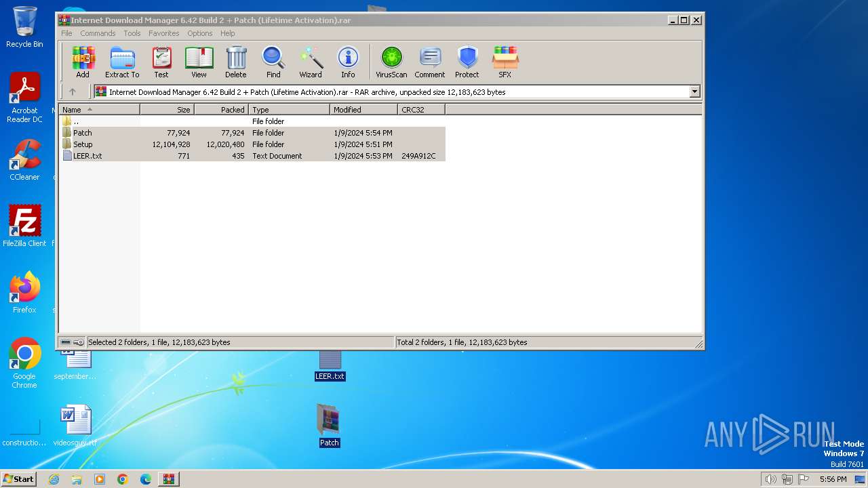Viewport: 868px width, 488px height.
Task: Select LEER.txt in archive list
Action: [252, 156]
